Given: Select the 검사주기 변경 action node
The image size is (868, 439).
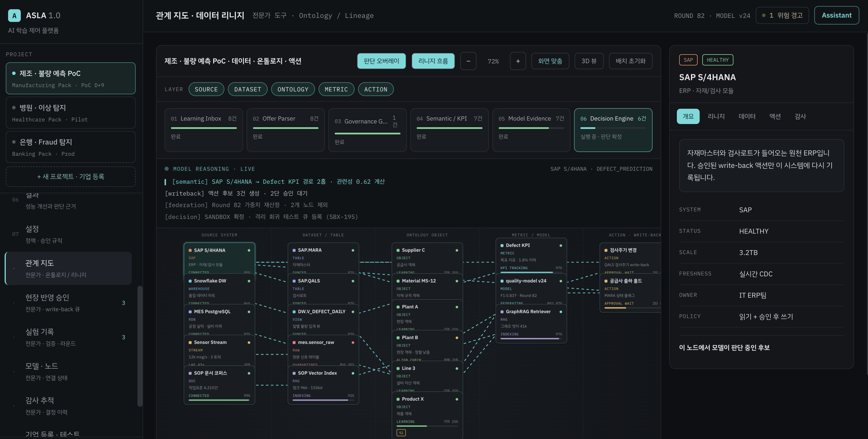Looking at the screenshot, I should click(x=630, y=258).
